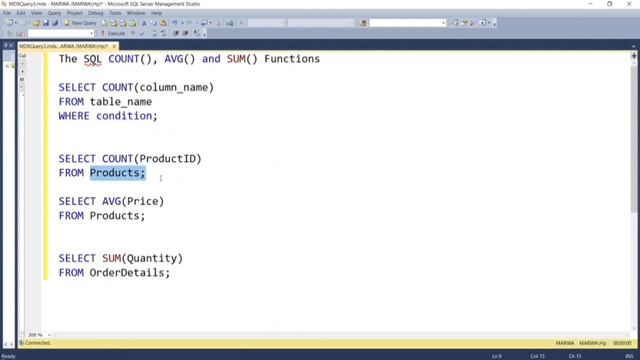
Task: Click on the highlighted Products; text
Action: pyautogui.click(x=118, y=173)
